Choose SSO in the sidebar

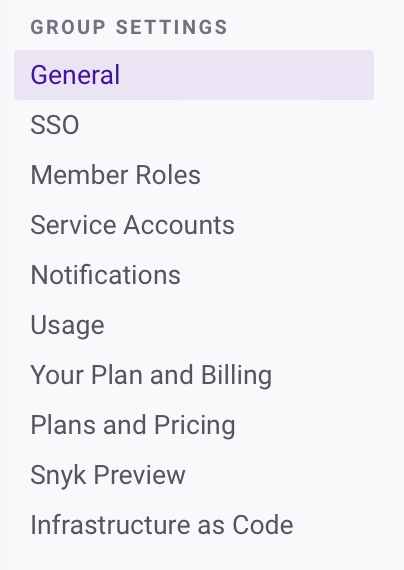tap(194, 125)
